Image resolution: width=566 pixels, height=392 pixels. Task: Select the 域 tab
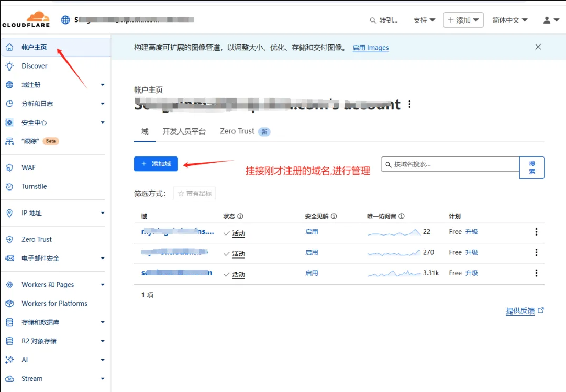(145, 131)
